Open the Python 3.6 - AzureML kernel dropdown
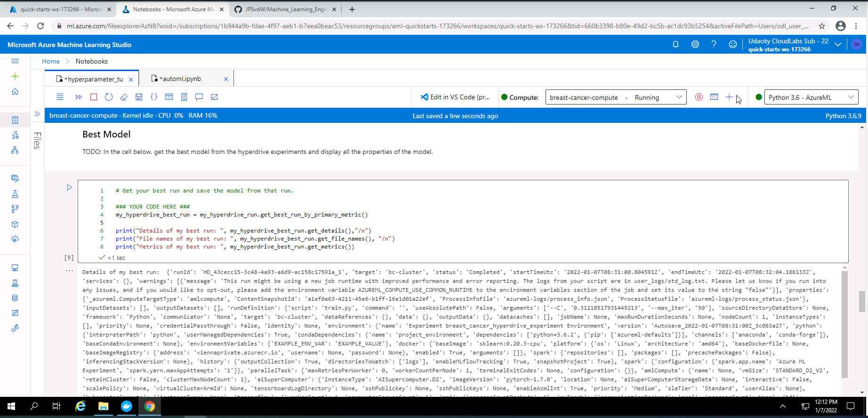Viewport: 868px width, 418px height. (812, 97)
